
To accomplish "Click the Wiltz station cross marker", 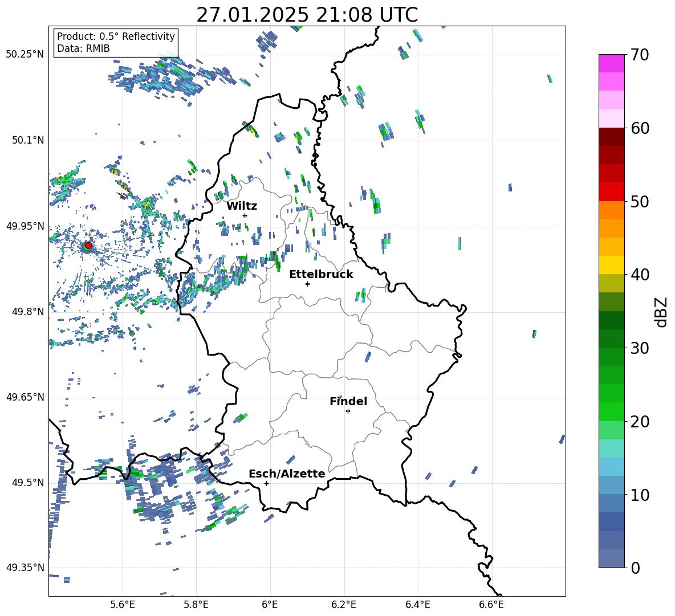I will point(245,215).
